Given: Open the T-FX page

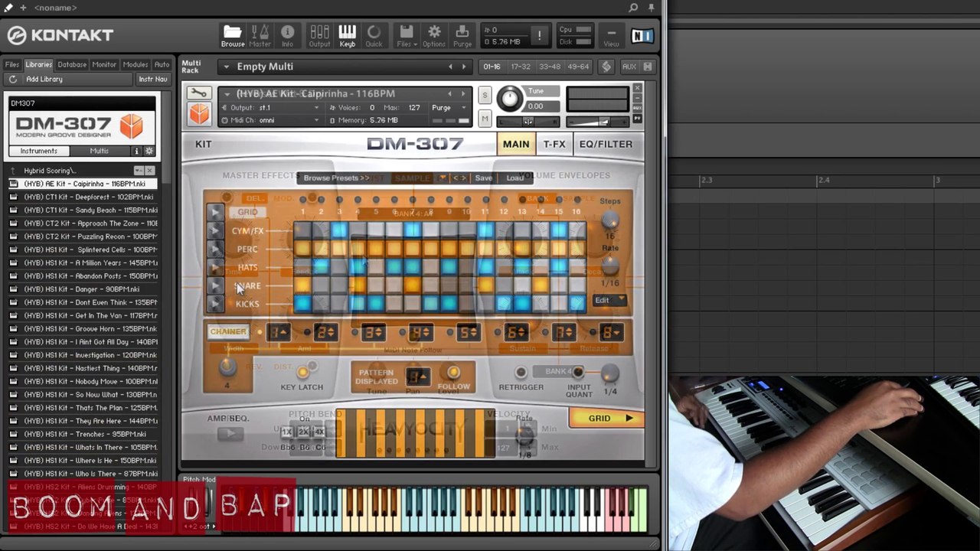Looking at the screenshot, I should (554, 144).
